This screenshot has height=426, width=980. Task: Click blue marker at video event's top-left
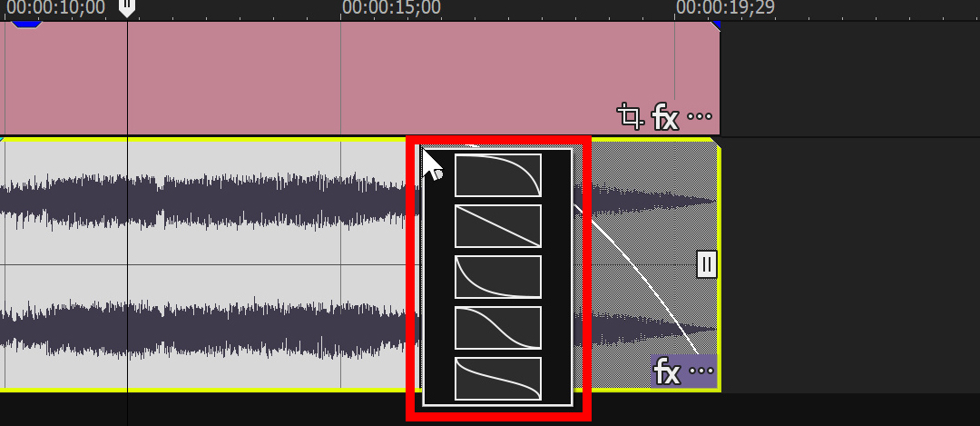[x=27, y=25]
